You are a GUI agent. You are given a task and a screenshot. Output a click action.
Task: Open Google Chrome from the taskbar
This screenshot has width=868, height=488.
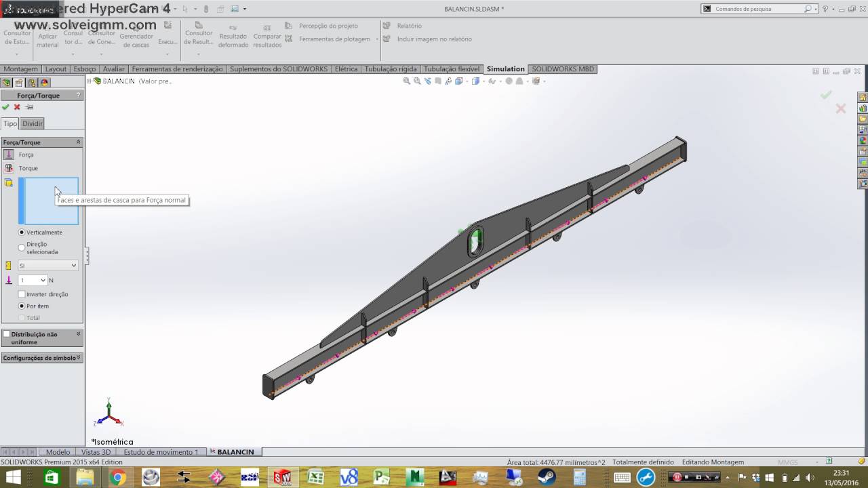pyautogui.click(x=118, y=477)
